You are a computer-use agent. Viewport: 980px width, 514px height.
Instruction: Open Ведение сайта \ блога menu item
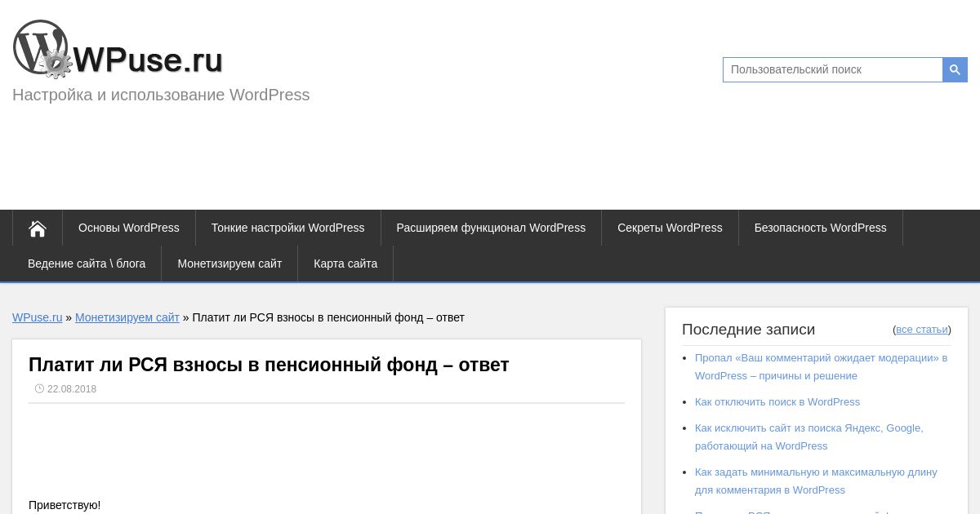tap(87, 264)
